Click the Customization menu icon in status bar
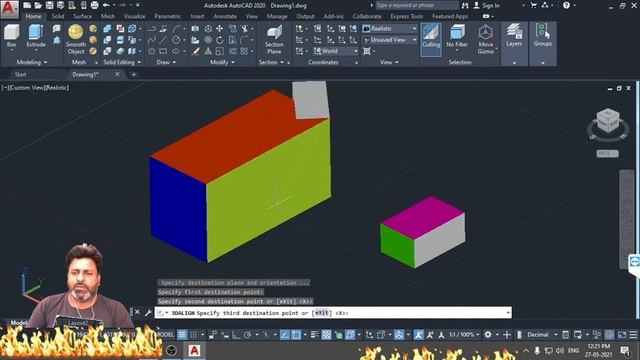 633,335
